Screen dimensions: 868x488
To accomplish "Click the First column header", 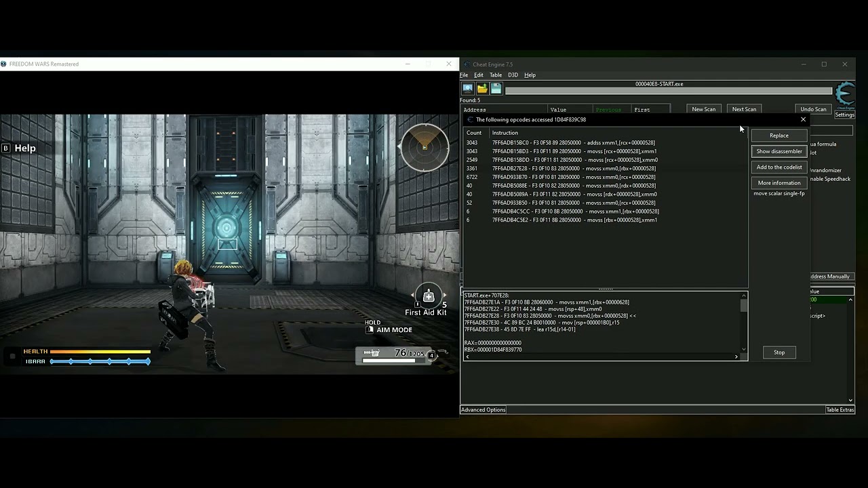I will [x=650, y=110].
